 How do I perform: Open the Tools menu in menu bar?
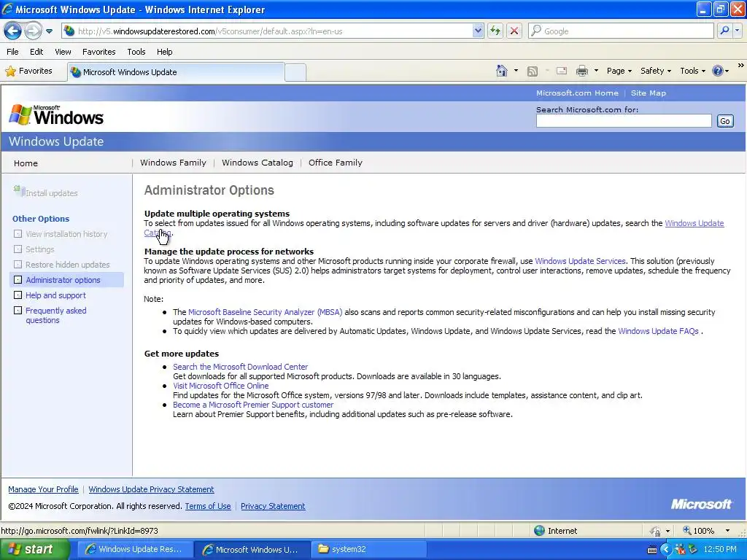[x=136, y=52]
